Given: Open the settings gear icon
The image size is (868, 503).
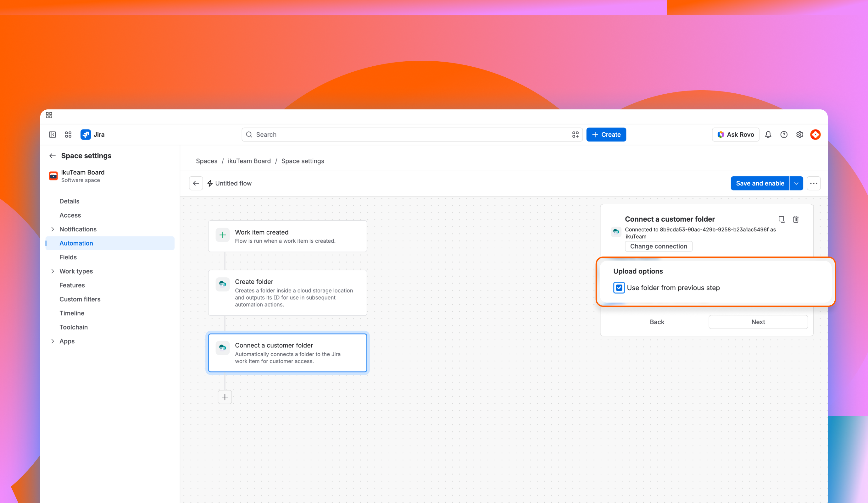Looking at the screenshot, I should click(800, 135).
